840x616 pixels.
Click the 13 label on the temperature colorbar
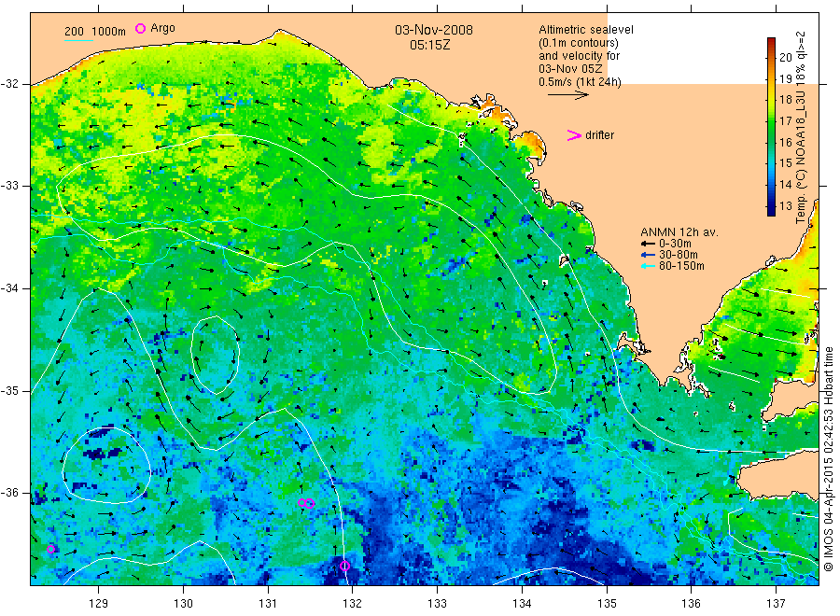point(785,205)
